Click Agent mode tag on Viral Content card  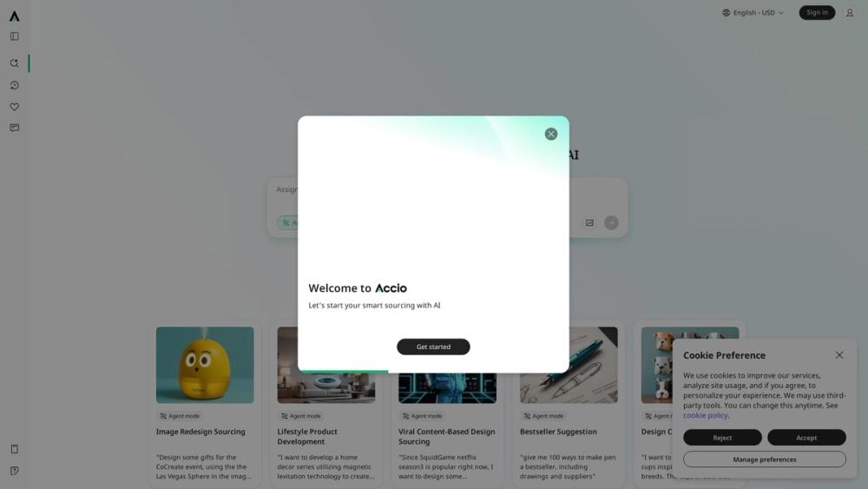[422, 416]
